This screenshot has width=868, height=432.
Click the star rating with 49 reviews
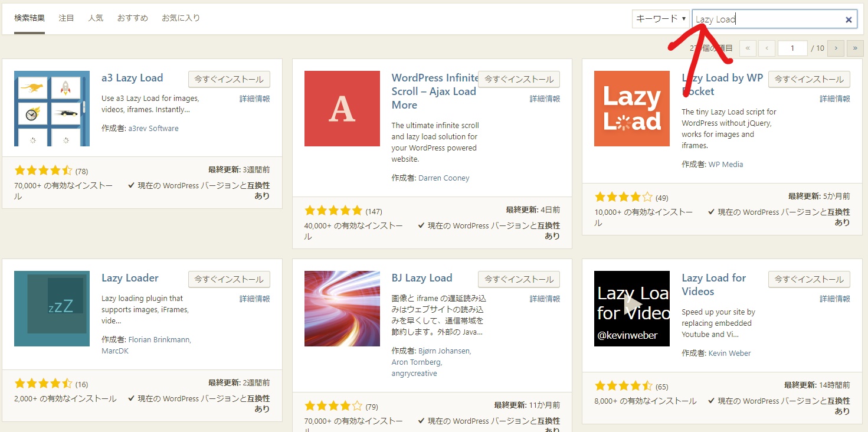point(624,197)
